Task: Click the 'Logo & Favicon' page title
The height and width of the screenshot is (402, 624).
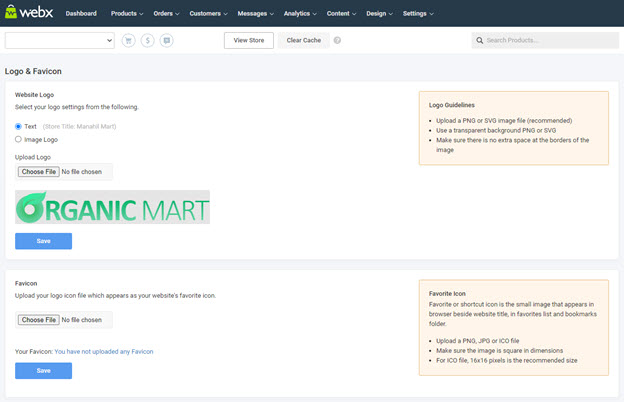Action: click(x=33, y=71)
